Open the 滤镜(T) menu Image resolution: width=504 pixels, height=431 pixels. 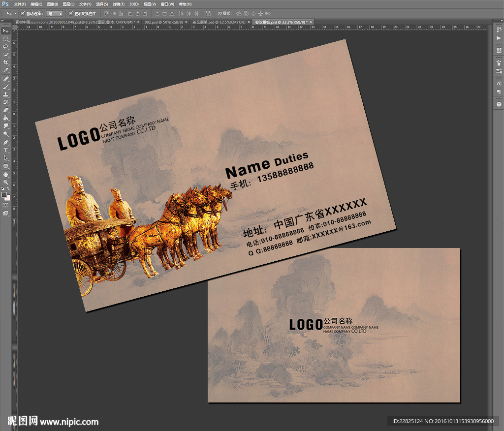(118, 4)
